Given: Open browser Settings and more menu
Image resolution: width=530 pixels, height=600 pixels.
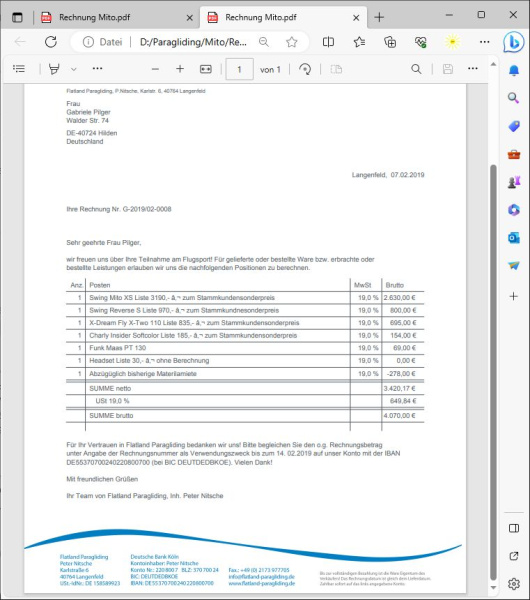Looking at the screenshot, I should pyautogui.click(x=484, y=42).
